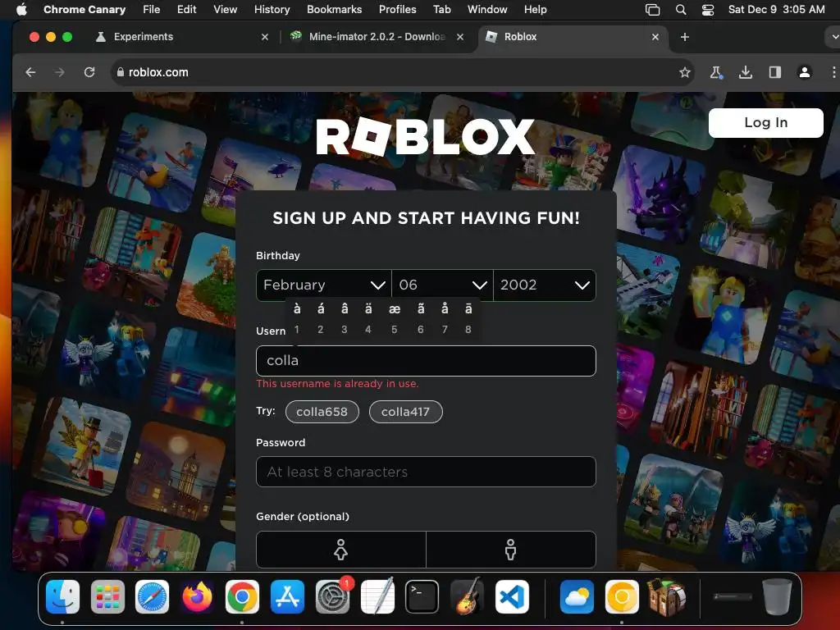Open the History menu
Screen dimensions: 840x630
pos(272,9)
